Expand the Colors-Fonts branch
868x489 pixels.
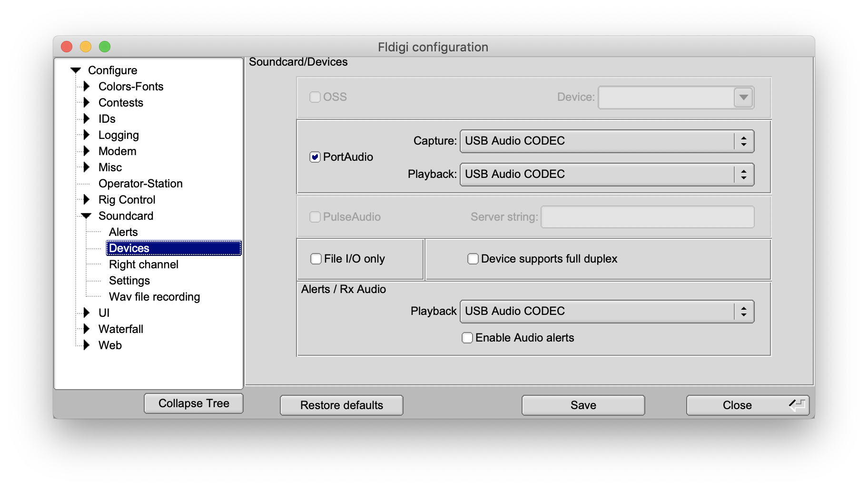pos(87,86)
